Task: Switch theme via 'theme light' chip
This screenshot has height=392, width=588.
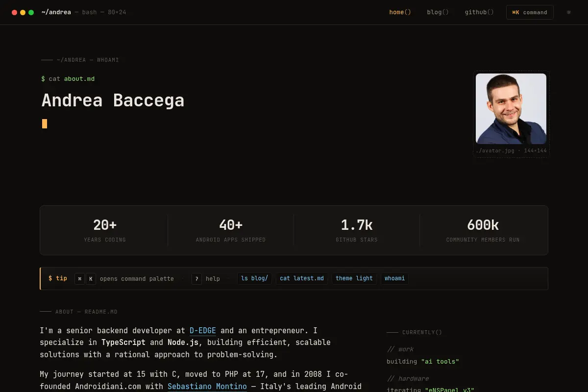Action: point(354,278)
